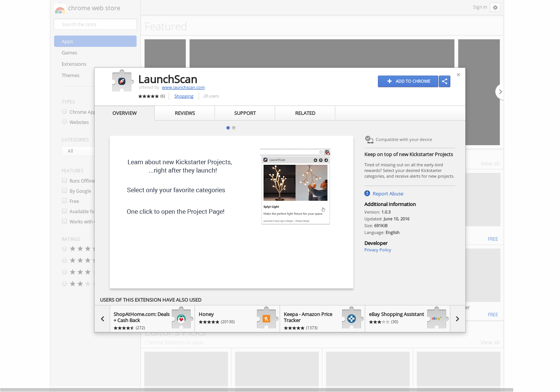
Task: Click the Keepa Amazon Price Tracker icon
Action: point(352,318)
